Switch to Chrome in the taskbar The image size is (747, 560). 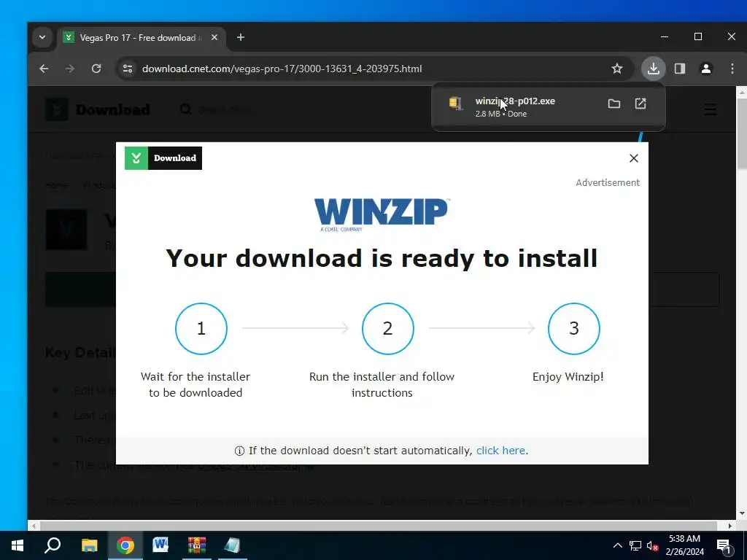tap(125, 545)
